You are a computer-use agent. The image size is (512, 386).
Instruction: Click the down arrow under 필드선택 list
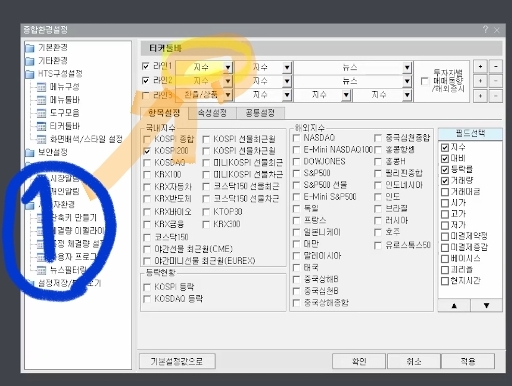coord(486,305)
